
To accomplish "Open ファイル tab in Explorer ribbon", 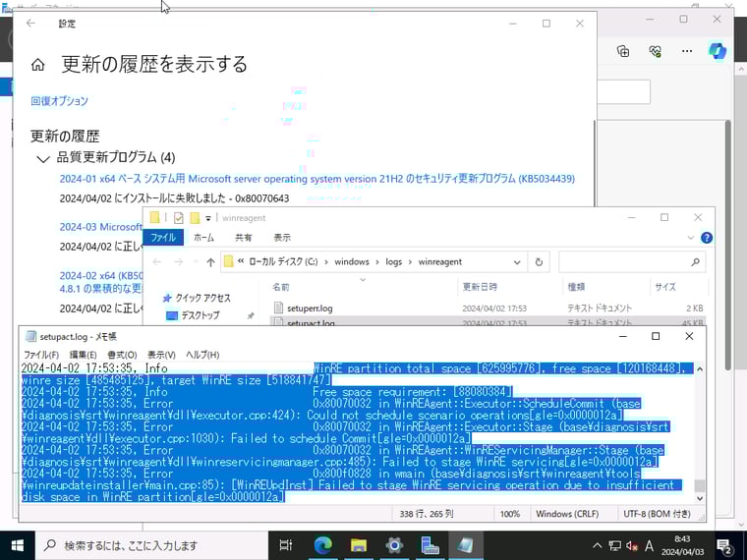I will 163,237.
